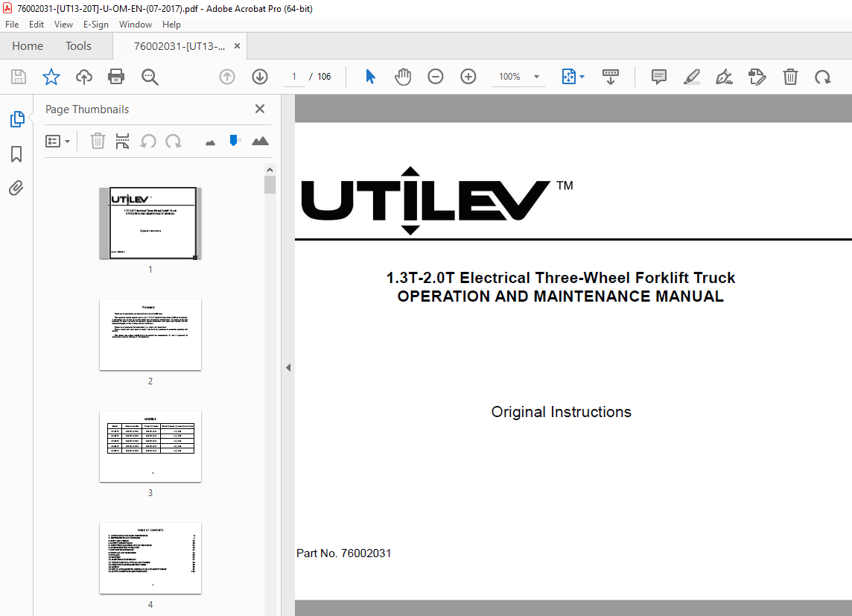This screenshot has width=852, height=616.
Task: Open the Edit menu
Action: pos(36,25)
